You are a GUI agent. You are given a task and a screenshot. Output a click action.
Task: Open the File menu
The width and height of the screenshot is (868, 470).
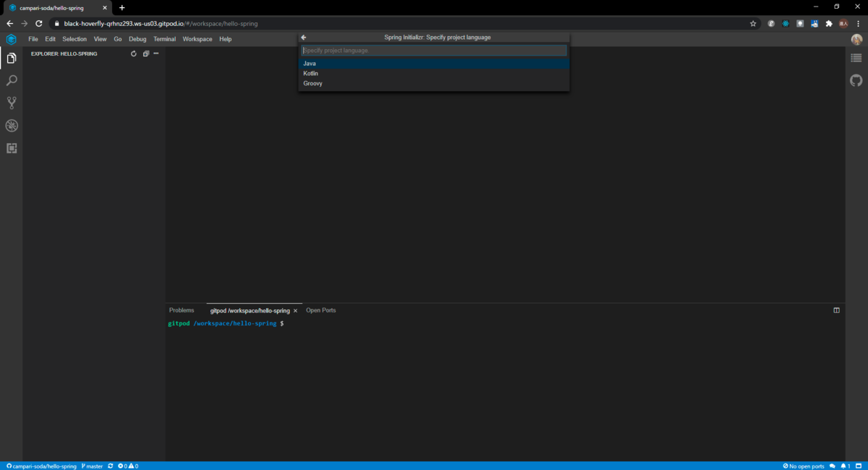[33, 39]
